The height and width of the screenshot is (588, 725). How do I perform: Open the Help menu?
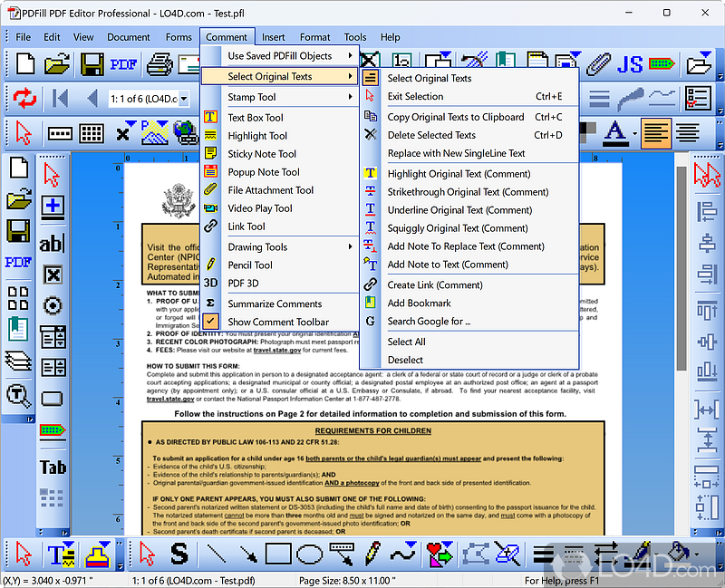[x=391, y=37]
